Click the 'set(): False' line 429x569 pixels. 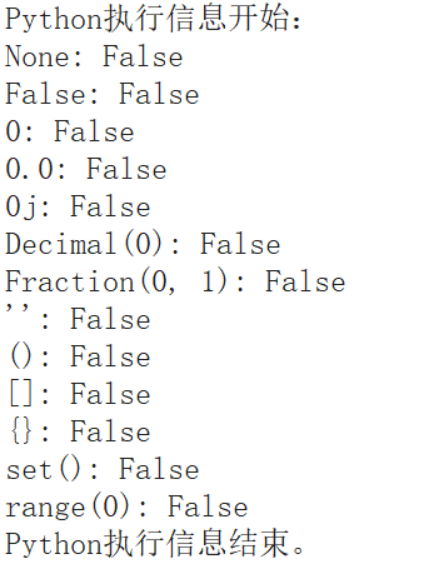click(x=102, y=470)
